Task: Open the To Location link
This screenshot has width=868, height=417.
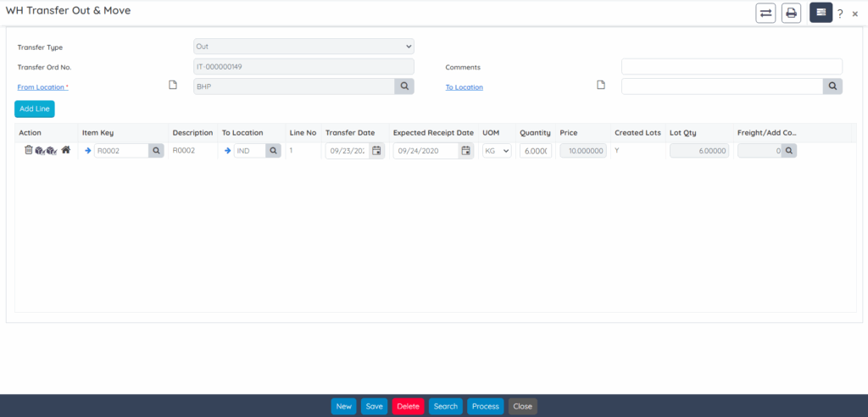Action: point(464,86)
